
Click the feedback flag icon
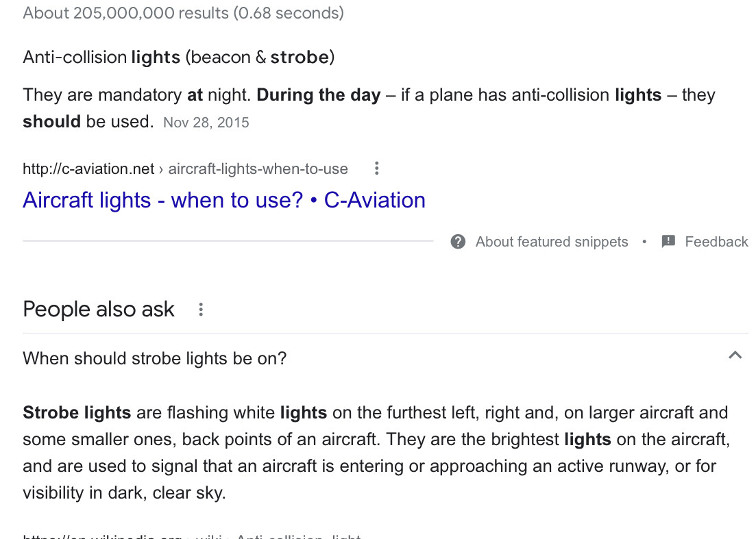coord(668,242)
